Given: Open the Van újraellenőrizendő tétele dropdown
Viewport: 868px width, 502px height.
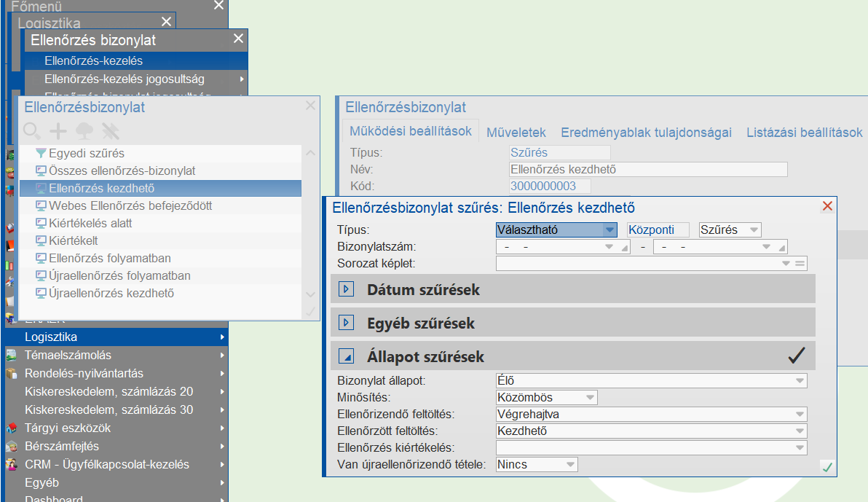Looking at the screenshot, I should click(571, 464).
